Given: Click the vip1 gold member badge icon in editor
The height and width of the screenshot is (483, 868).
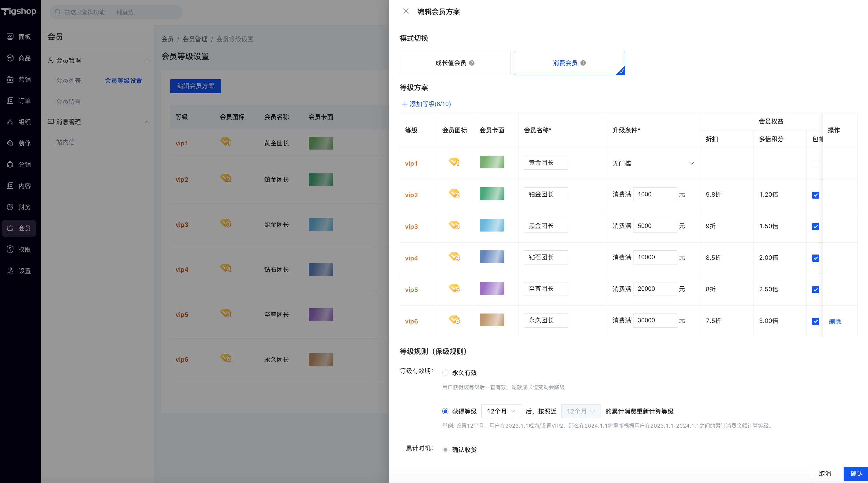Looking at the screenshot, I should tap(454, 162).
